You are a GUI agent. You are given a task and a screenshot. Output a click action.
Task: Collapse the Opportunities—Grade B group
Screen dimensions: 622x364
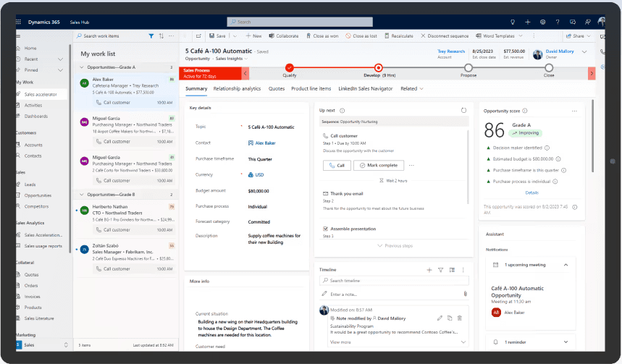[82, 195]
